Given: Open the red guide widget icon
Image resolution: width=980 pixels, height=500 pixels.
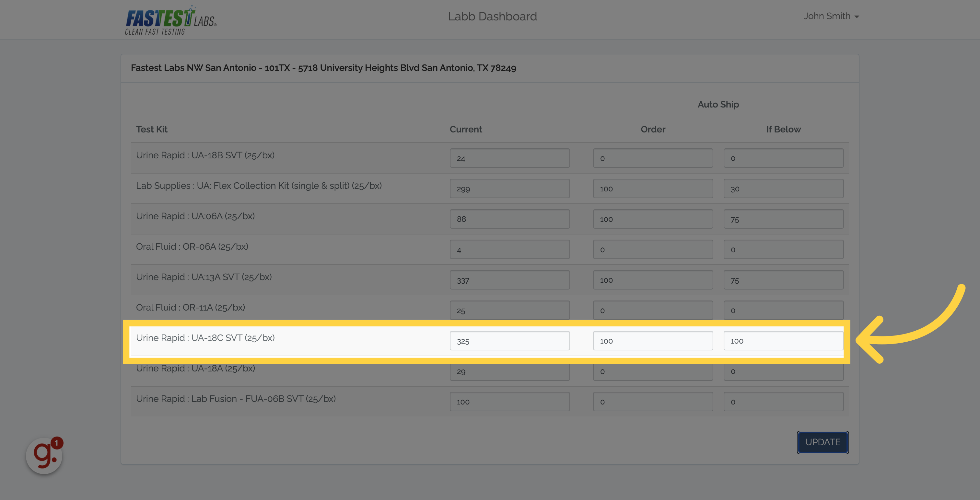Looking at the screenshot, I should (44, 455).
